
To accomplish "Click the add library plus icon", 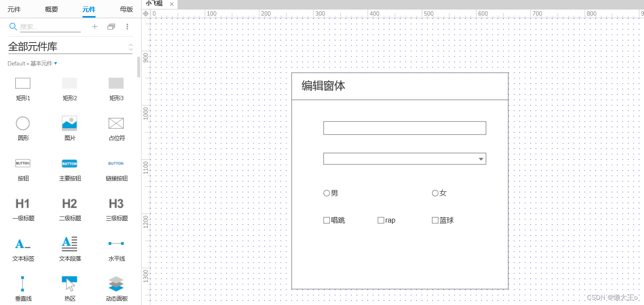I will 95,27.
